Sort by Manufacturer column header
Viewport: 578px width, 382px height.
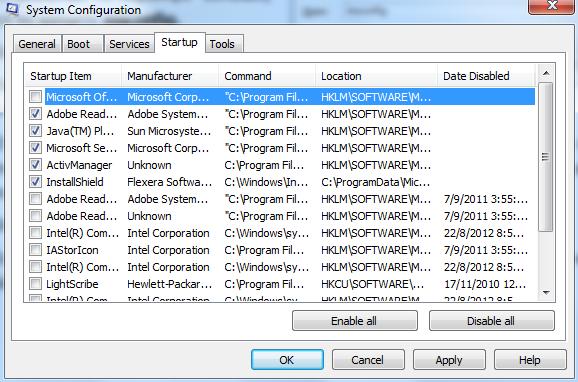[x=170, y=76]
